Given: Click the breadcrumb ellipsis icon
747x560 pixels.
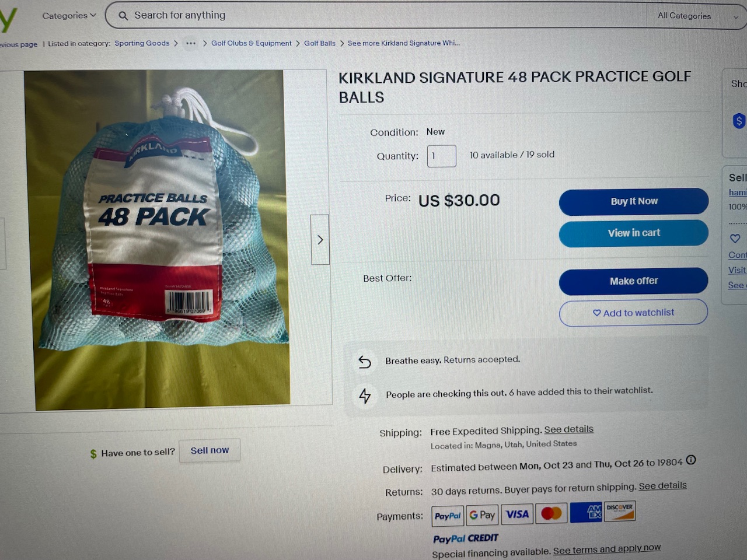Looking at the screenshot, I should click(191, 43).
